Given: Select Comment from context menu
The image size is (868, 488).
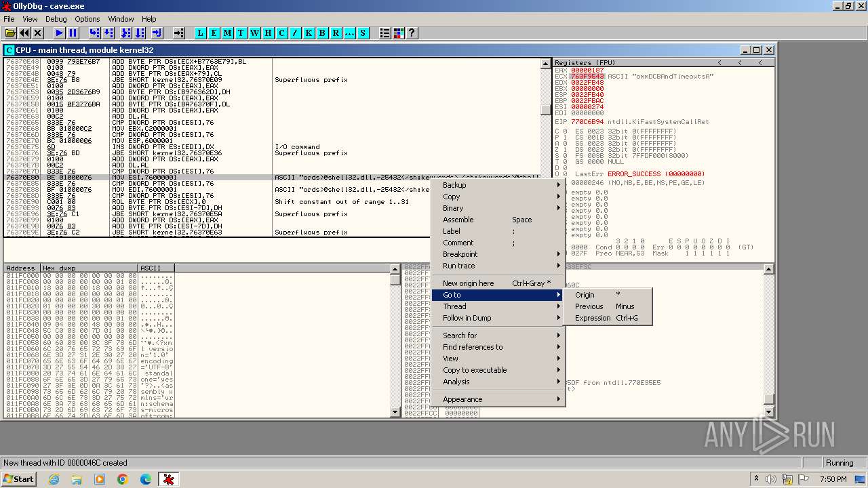Looking at the screenshot, I should tap(498, 243).
